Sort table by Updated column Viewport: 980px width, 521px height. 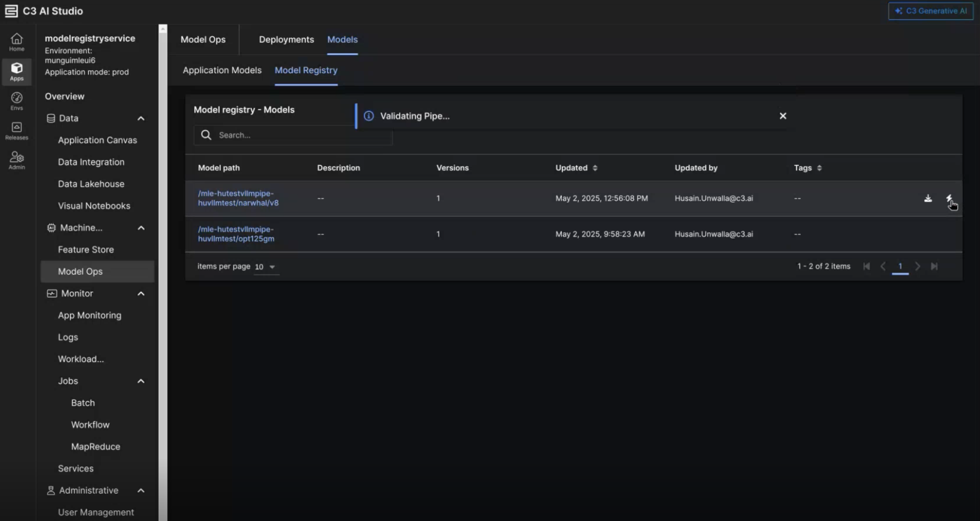[595, 168]
